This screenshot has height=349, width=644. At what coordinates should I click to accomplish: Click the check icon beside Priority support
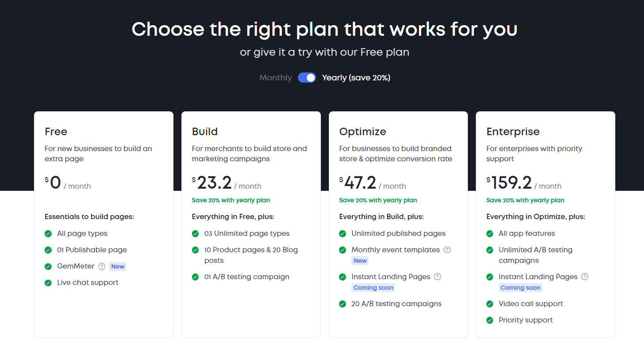click(x=490, y=320)
